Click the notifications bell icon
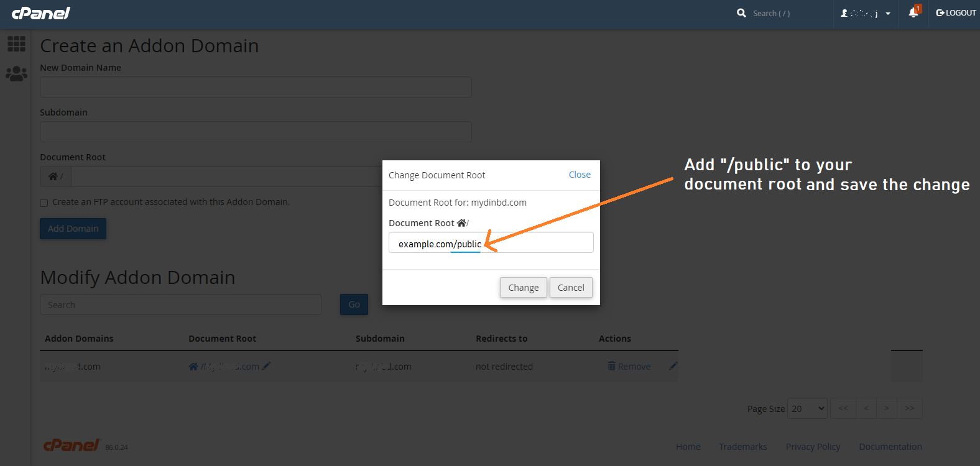 [913, 13]
